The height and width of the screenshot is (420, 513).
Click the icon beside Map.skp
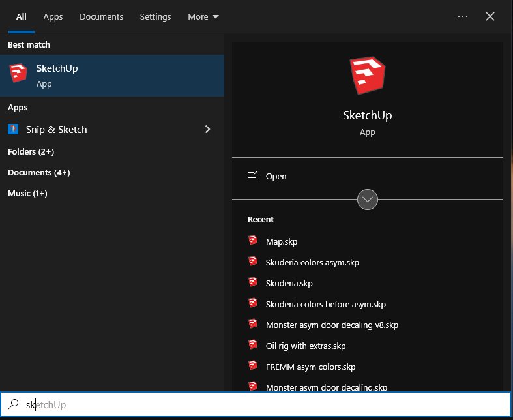click(x=253, y=241)
